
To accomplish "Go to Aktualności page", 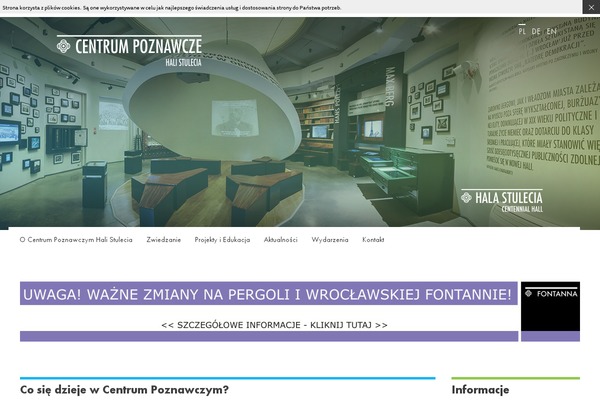I will tap(280, 240).
